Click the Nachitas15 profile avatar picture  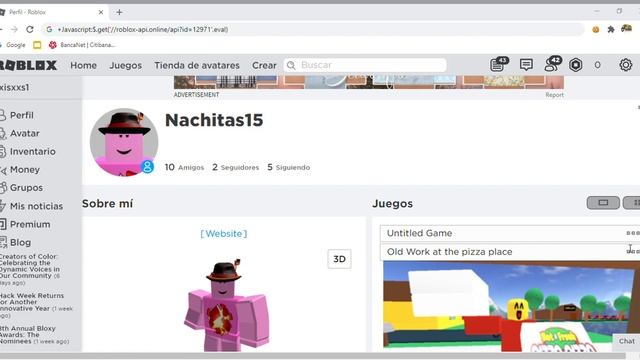[124, 142]
